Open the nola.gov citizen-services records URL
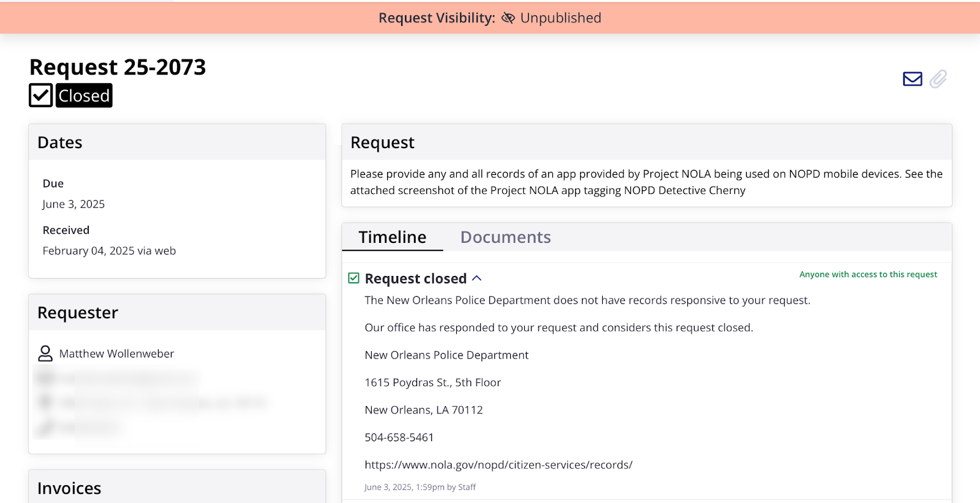 [499, 465]
